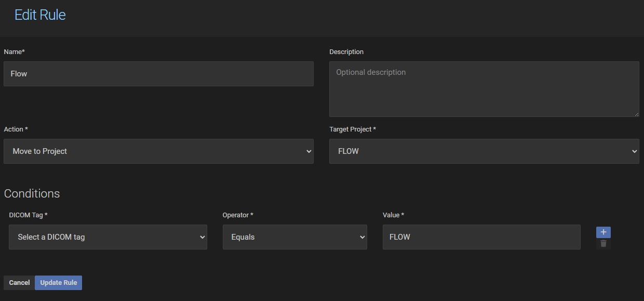This screenshot has height=301, width=644.
Task: Click the Conditions section heading
Action: click(32, 194)
